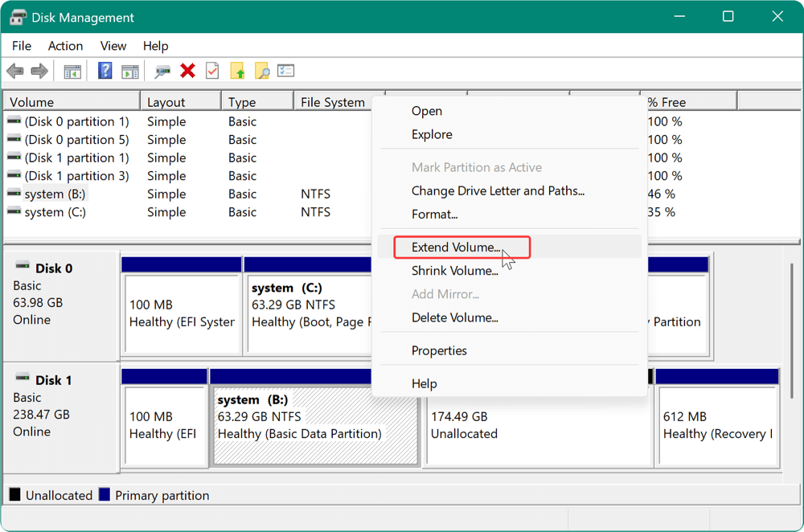Click Format in the context menu

coord(434,214)
